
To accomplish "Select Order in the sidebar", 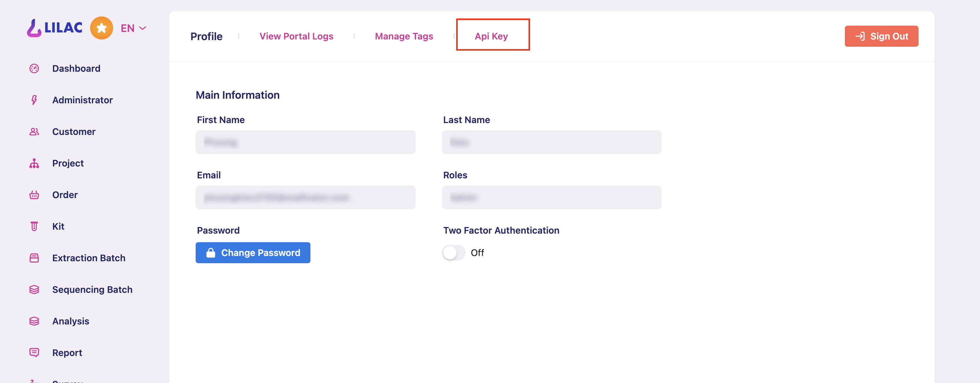I will pos(65,195).
